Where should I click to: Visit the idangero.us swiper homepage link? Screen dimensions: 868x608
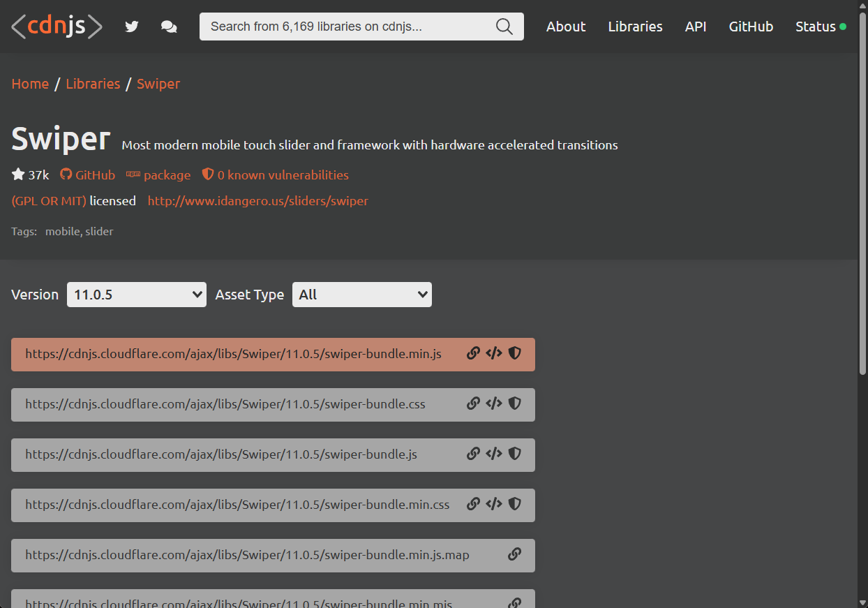pyautogui.click(x=257, y=201)
